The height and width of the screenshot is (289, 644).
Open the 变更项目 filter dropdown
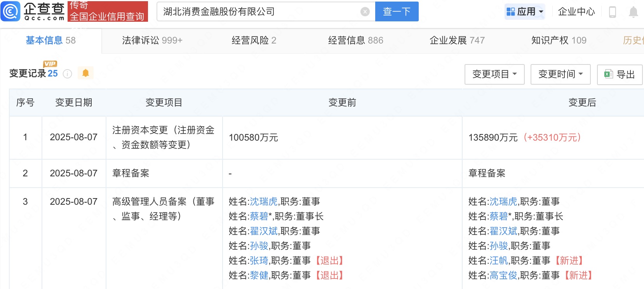(494, 74)
